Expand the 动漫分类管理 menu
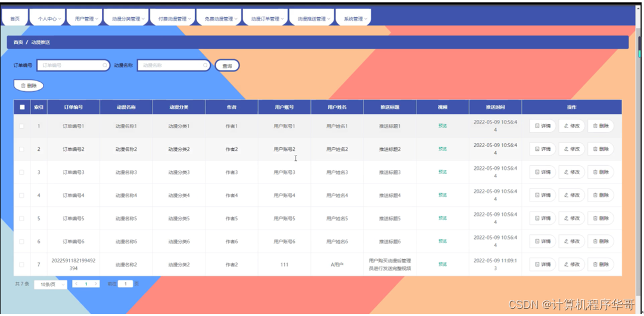Image resolution: width=644 pixels, height=316 pixels. click(x=125, y=18)
